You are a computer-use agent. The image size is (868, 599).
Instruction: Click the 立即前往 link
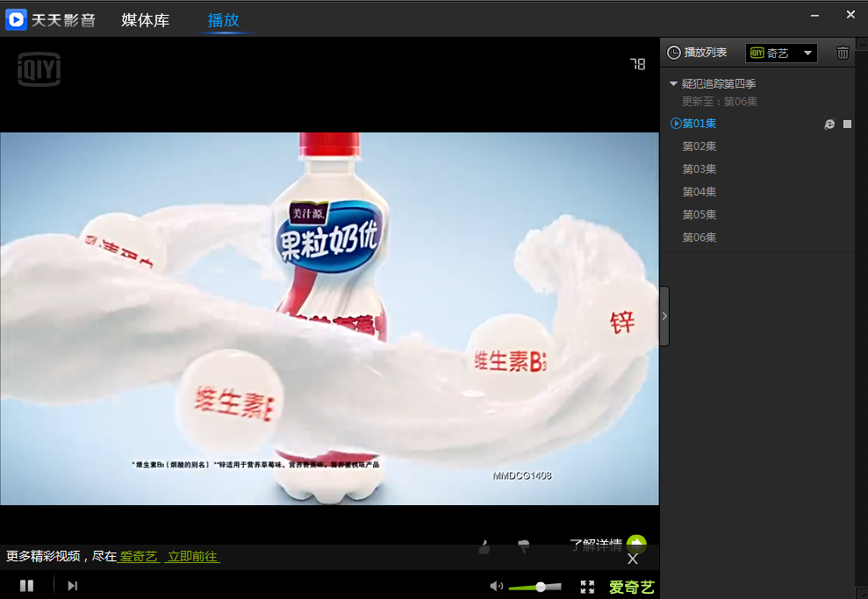click(192, 556)
